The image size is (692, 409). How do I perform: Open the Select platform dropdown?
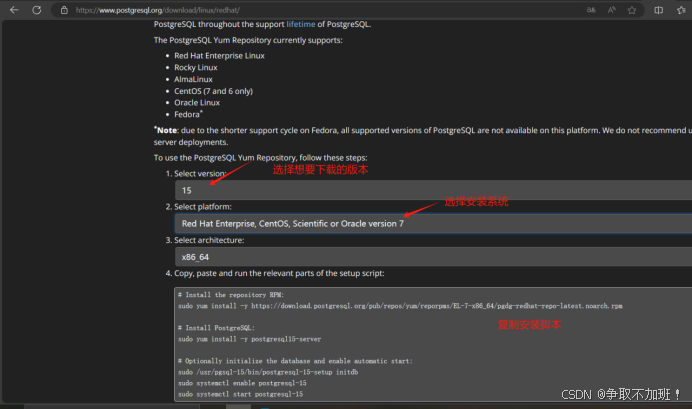[433, 224]
